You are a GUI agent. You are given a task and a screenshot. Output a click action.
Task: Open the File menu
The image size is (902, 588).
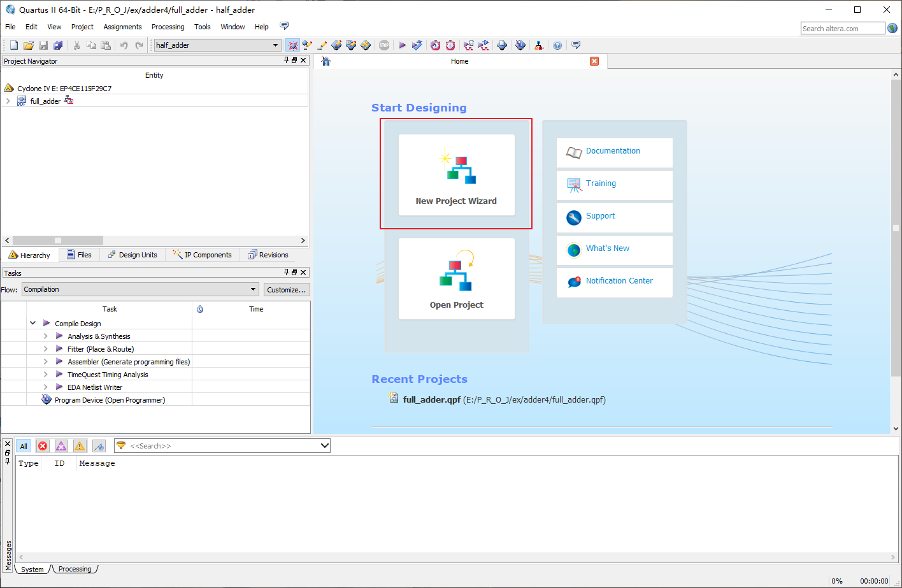(x=10, y=27)
